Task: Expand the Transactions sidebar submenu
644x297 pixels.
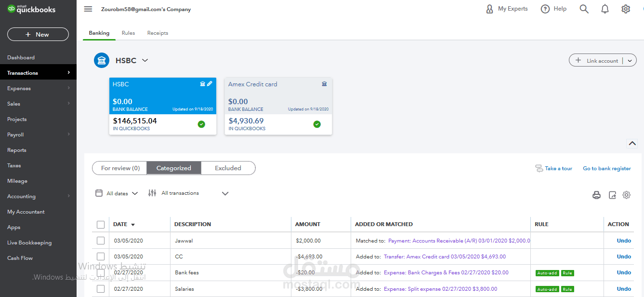Action: click(x=69, y=73)
